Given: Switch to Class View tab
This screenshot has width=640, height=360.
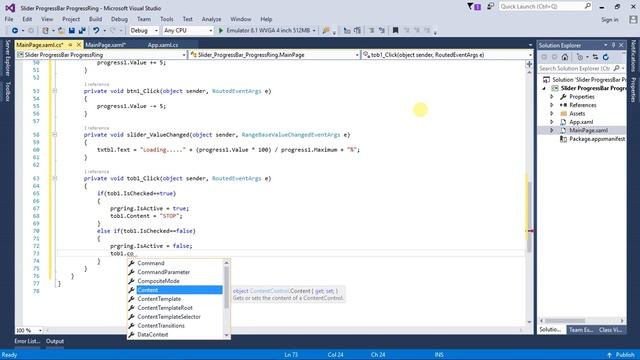Looking at the screenshot, I should coord(611,330).
